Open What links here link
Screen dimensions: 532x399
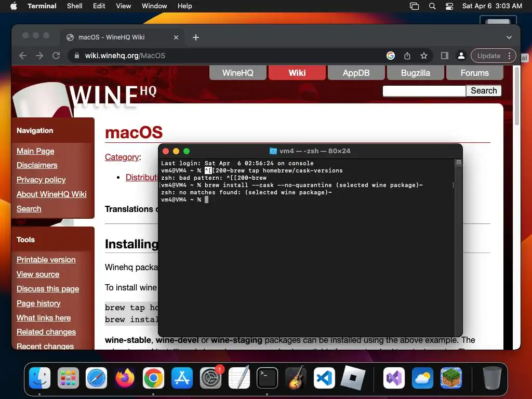[x=44, y=318]
